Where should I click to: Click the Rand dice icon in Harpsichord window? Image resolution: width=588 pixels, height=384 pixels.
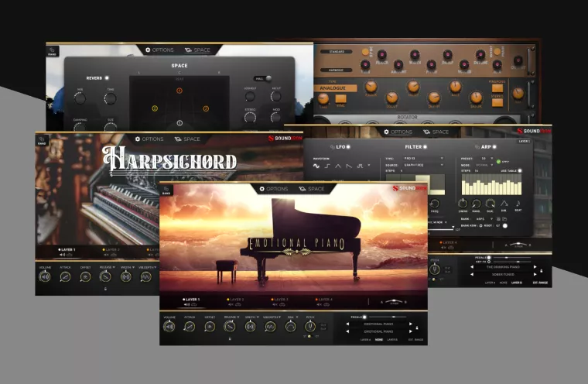pyautogui.click(x=42, y=140)
